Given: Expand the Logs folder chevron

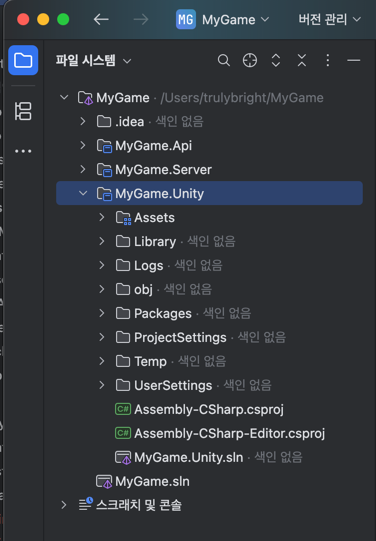Looking at the screenshot, I should coord(102,265).
